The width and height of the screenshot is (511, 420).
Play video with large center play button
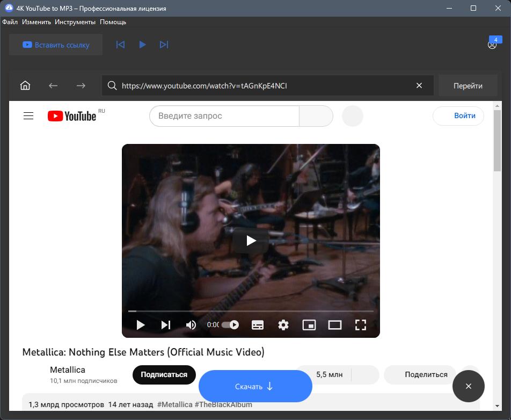(251, 241)
